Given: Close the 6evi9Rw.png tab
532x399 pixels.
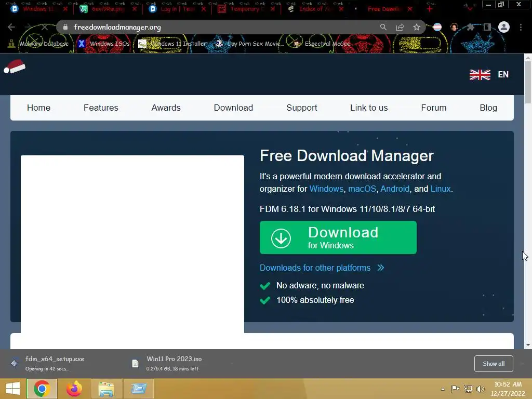Looking at the screenshot, I should click(x=135, y=9).
